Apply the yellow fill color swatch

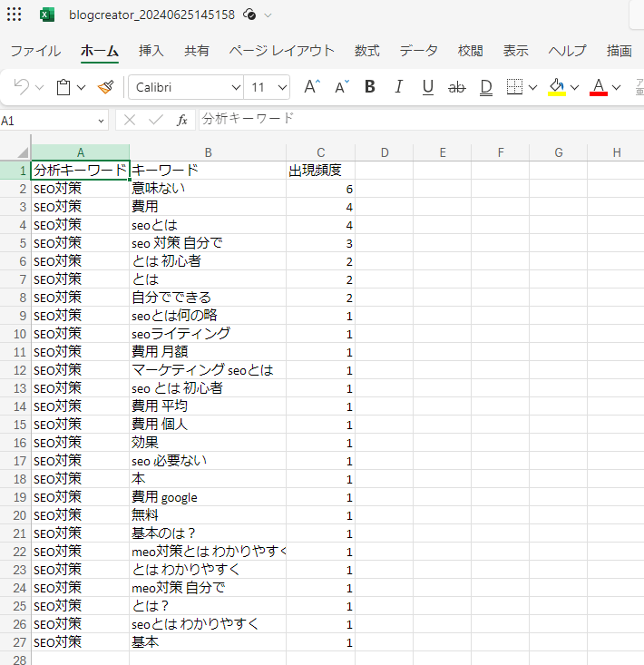556,87
